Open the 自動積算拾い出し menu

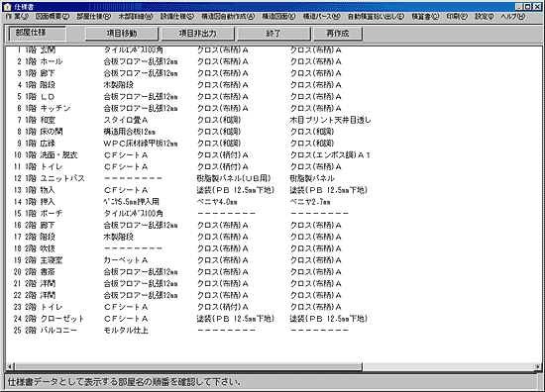[x=377, y=16]
